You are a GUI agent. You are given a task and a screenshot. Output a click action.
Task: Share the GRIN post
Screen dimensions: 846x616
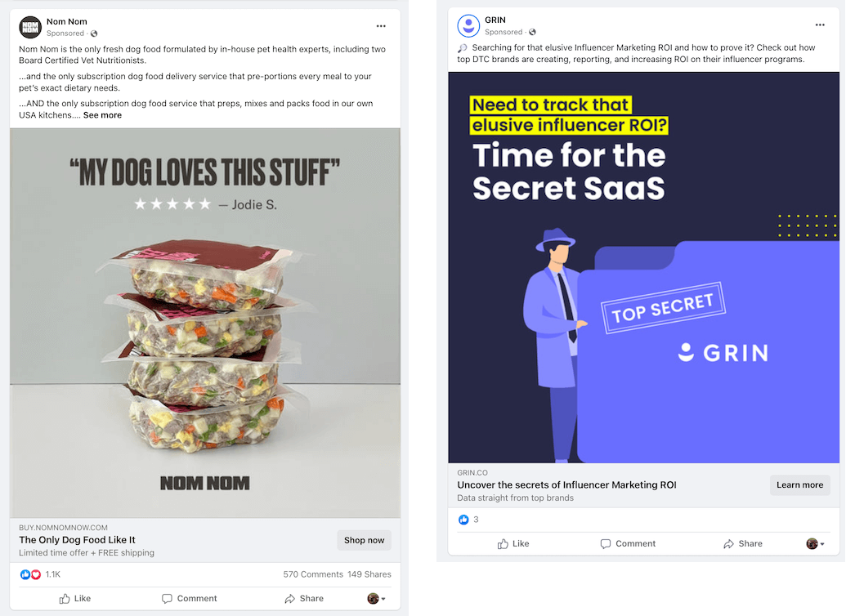click(742, 543)
